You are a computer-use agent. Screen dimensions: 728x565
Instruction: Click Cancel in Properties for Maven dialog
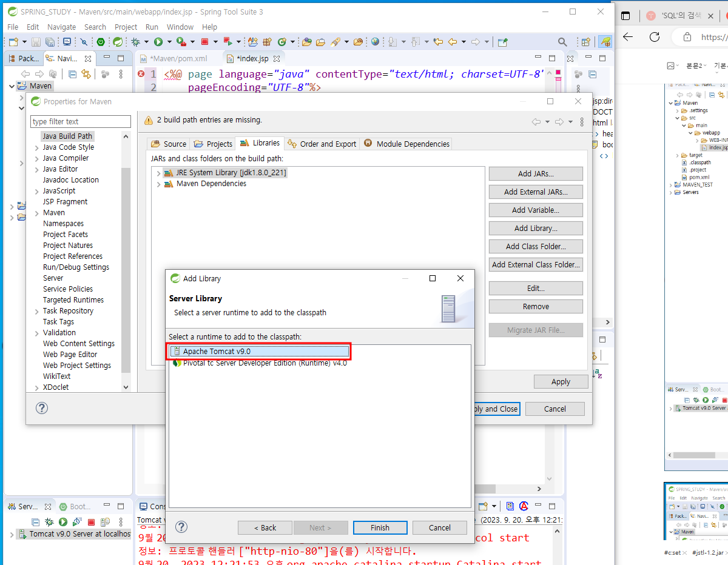tap(554, 409)
